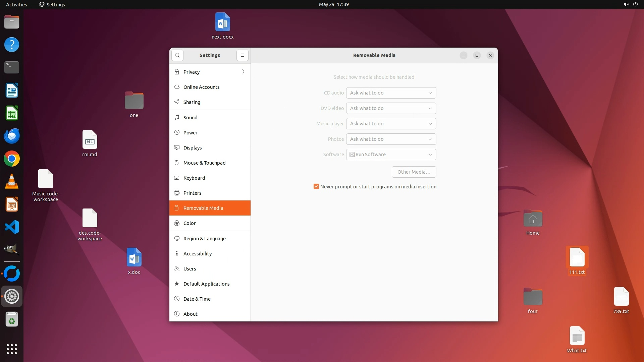Expand the Privacy submenu chevron
Image resolution: width=644 pixels, height=362 pixels.
[x=243, y=72]
